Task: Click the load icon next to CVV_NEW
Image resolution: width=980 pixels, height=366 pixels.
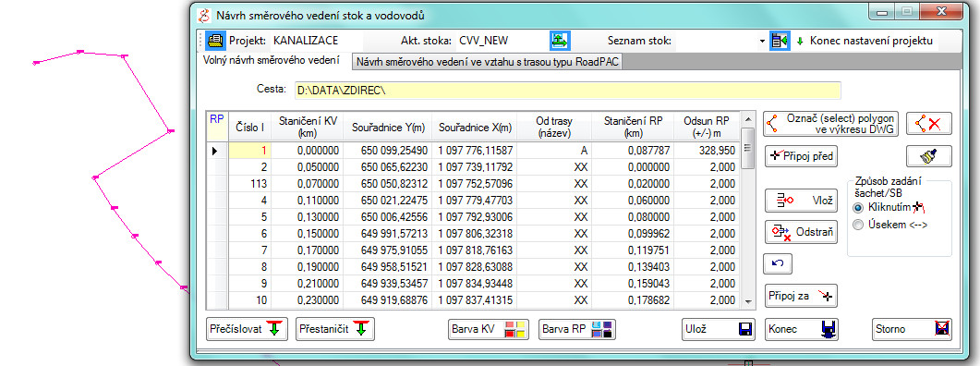Action: pyautogui.click(x=559, y=41)
